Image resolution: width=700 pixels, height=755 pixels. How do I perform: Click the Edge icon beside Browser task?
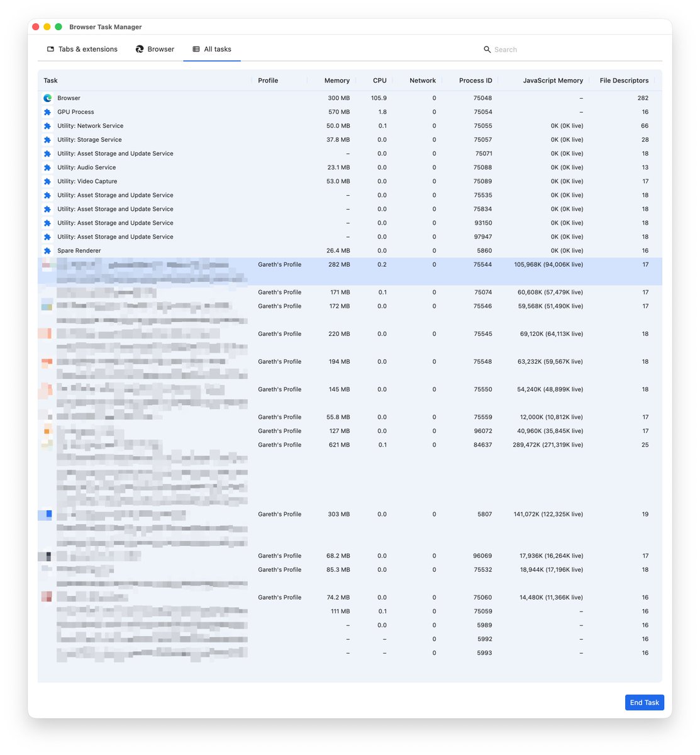click(x=47, y=98)
